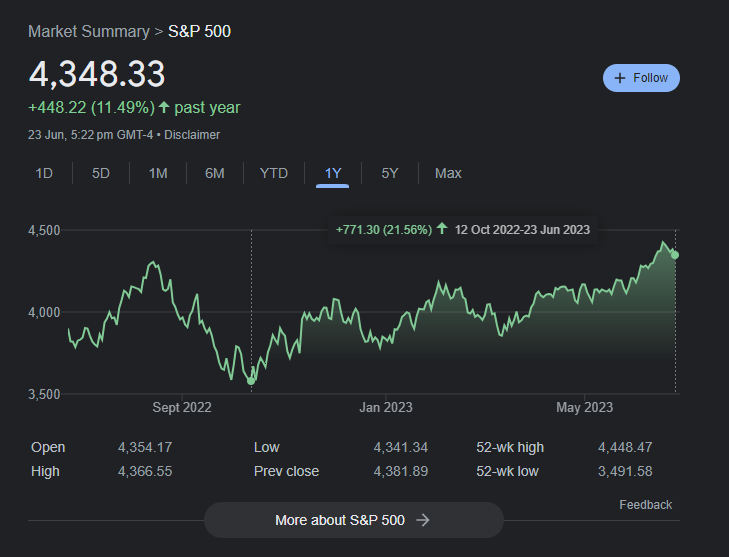Screen dimensions: 729x557
Task: Click the Follow button
Action: pos(641,78)
